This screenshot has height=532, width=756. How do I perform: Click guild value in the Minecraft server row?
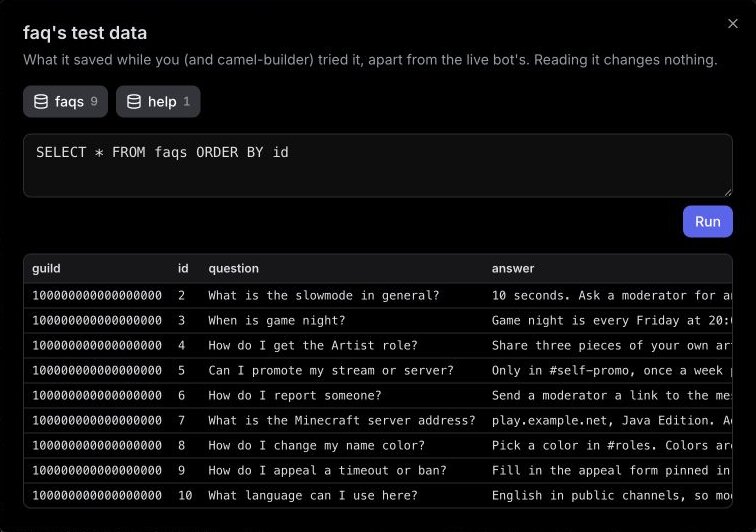tap(97, 421)
